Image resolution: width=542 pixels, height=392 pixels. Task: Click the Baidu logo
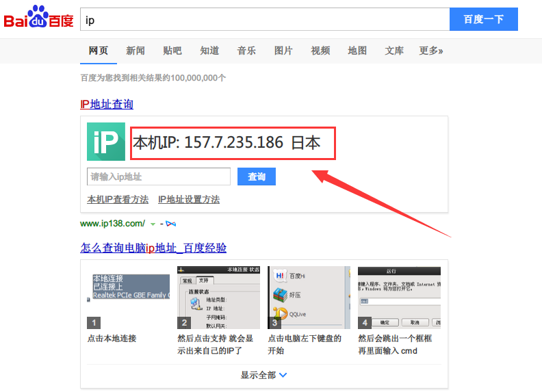click(x=38, y=16)
